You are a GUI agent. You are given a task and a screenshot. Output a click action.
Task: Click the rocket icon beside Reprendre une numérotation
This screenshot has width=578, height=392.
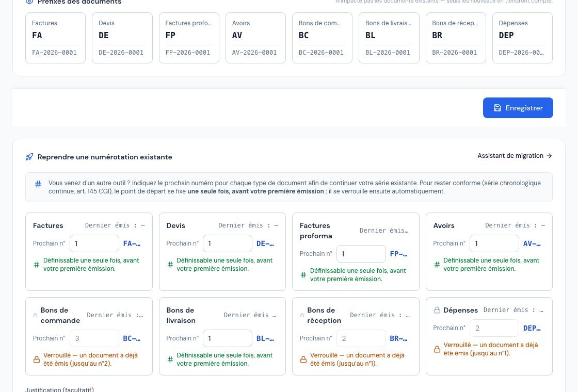point(29,157)
